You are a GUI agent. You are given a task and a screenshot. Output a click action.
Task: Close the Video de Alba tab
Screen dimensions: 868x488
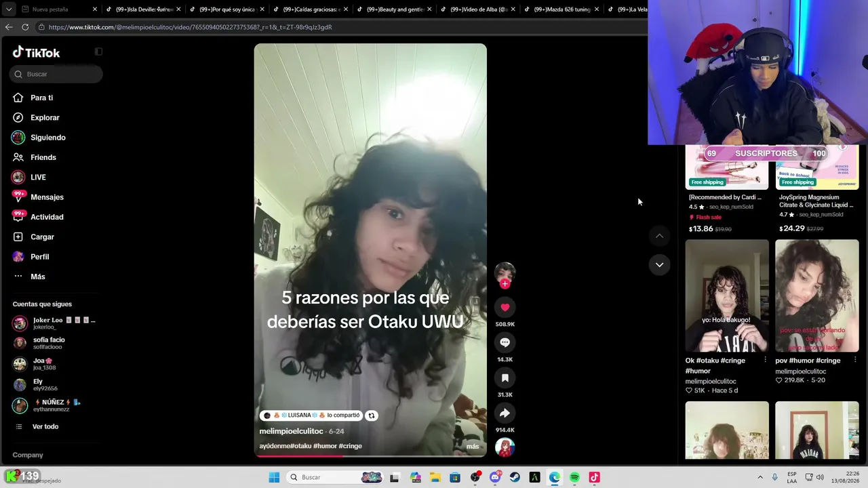point(513,9)
